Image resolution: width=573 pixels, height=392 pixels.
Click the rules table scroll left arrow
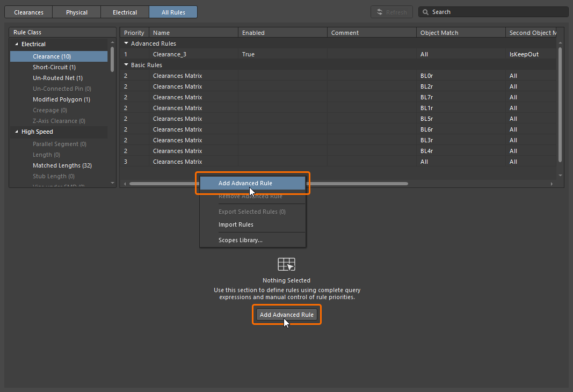coord(125,184)
